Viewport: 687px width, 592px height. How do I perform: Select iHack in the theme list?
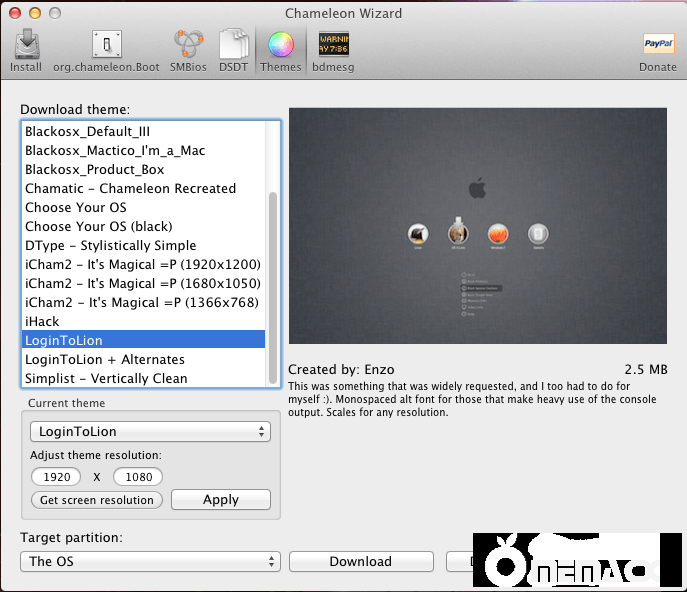coord(43,321)
